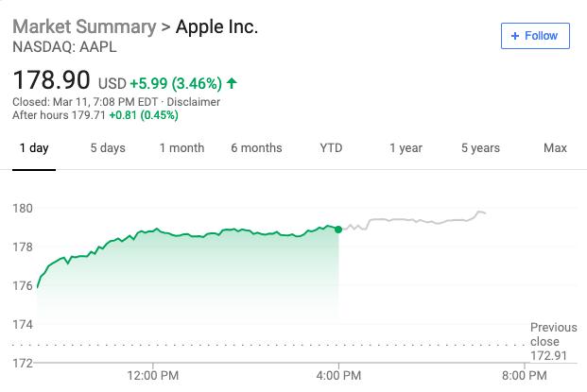The width and height of the screenshot is (587, 392).
Task: Select the 1 day tab
Action: click(x=34, y=148)
